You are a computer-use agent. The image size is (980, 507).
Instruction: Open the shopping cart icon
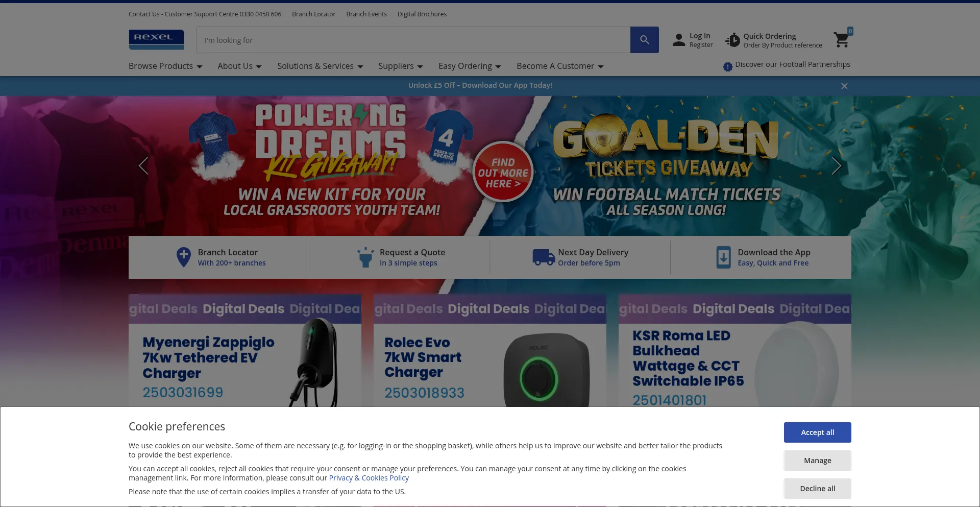[x=841, y=40]
